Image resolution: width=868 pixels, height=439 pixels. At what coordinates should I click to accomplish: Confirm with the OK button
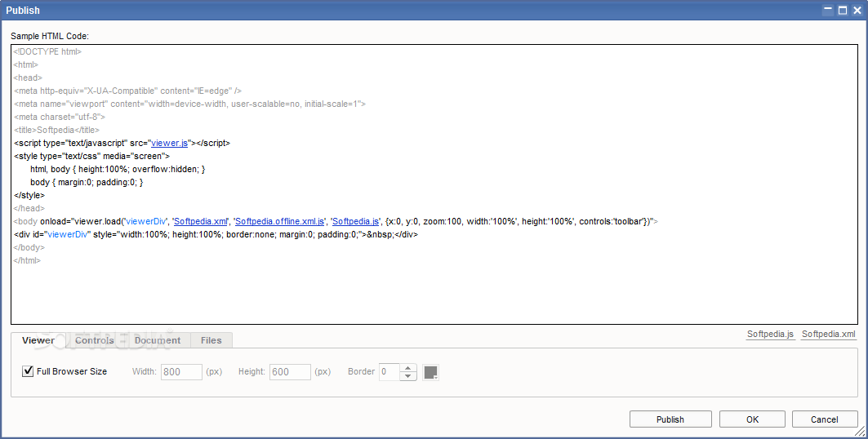(x=752, y=419)
